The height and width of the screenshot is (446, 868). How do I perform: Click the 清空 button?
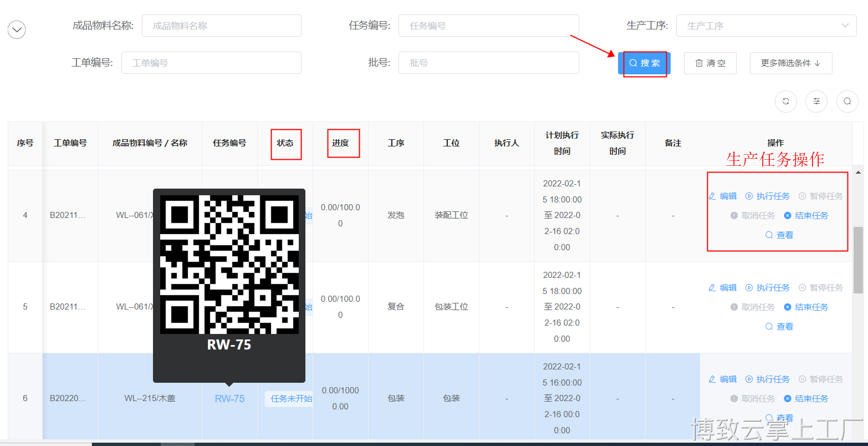[710, 63]
